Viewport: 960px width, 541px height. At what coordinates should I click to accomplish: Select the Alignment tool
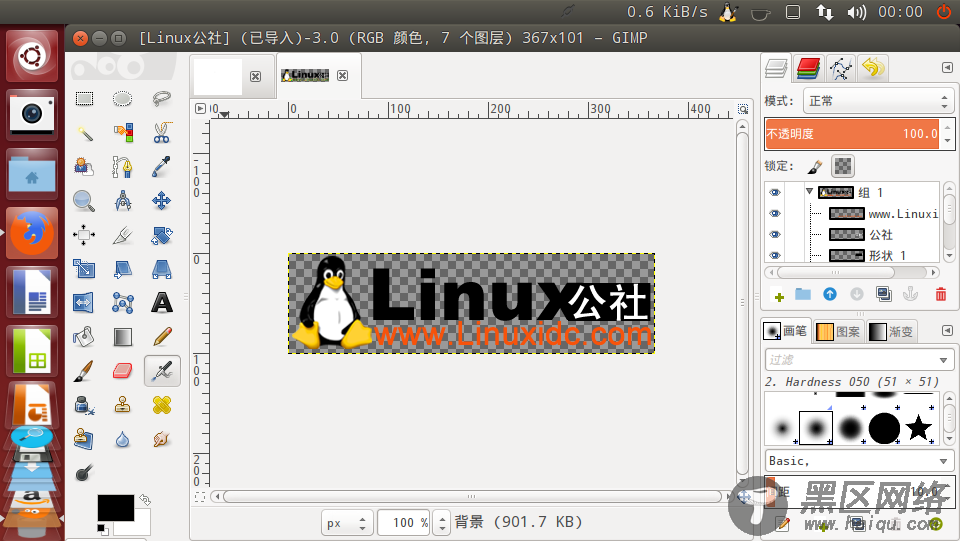pos(84,235)
